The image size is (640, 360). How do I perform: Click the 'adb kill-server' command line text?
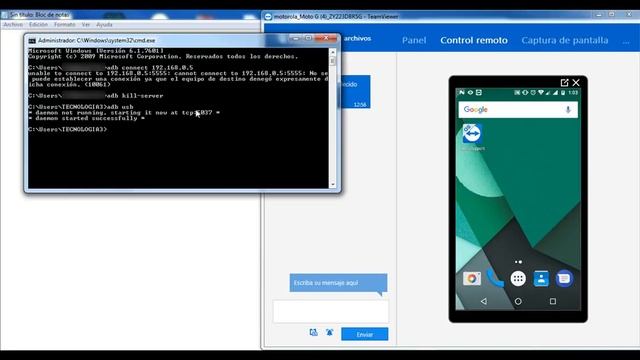pyautogui.click(x=134, y=96)
